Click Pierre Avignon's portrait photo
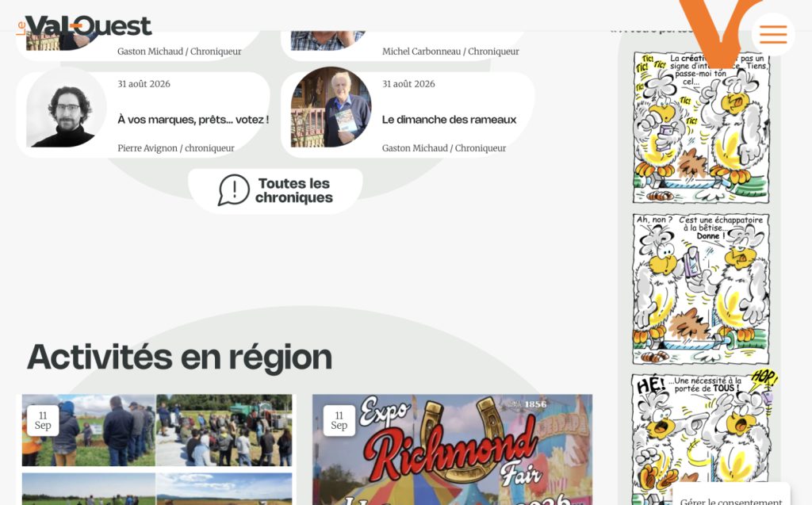The height and width of the screenshot is (505, 812). coord(67,107)
